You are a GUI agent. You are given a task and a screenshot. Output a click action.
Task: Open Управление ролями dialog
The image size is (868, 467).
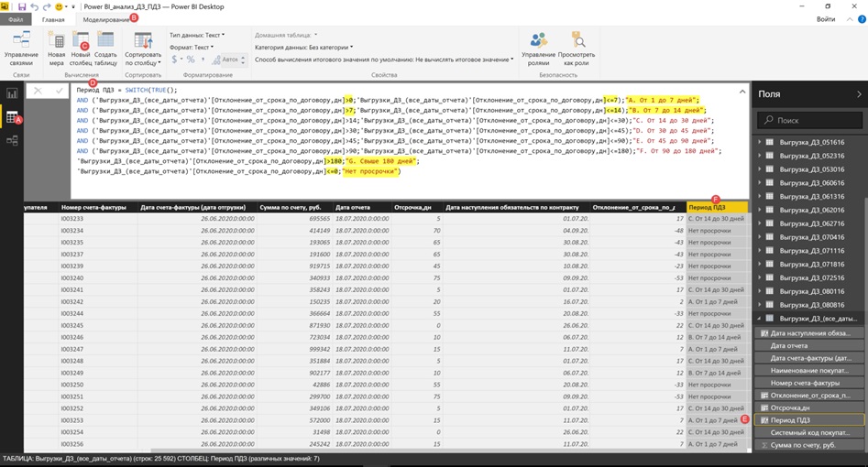coord(538,49)
